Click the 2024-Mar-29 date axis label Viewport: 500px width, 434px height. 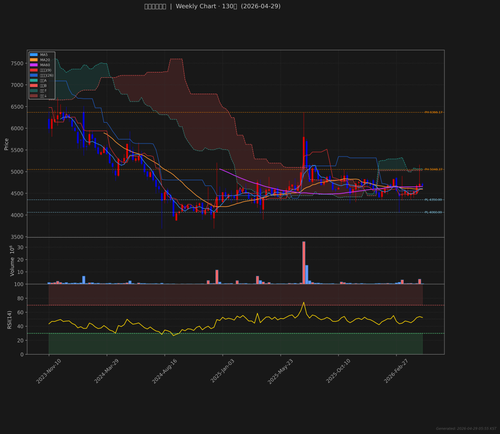[x=106, y=371]
